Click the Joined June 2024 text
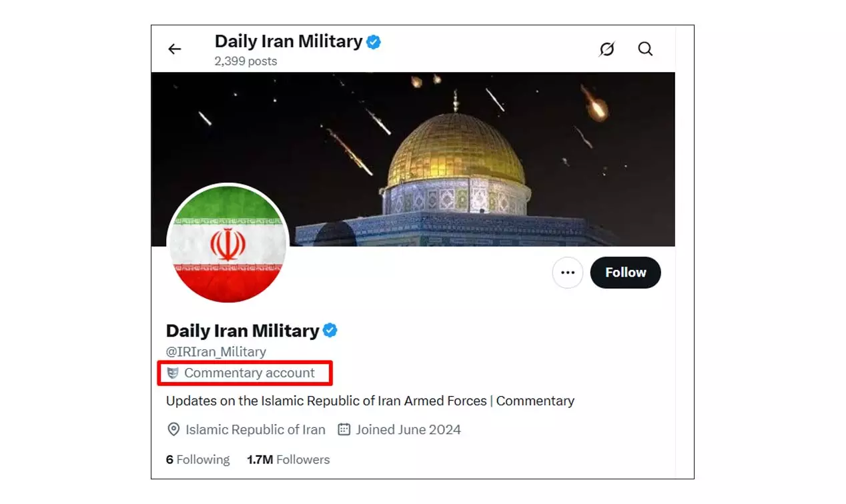The height and width of the screenshot is (504, 846). (x=408, y=429)
